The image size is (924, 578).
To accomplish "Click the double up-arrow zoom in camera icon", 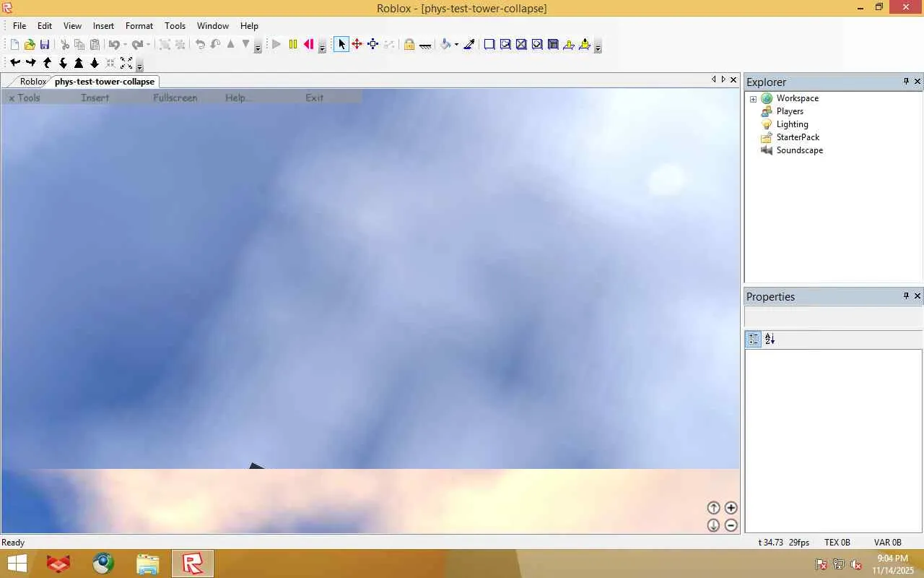I will (79, 64).
